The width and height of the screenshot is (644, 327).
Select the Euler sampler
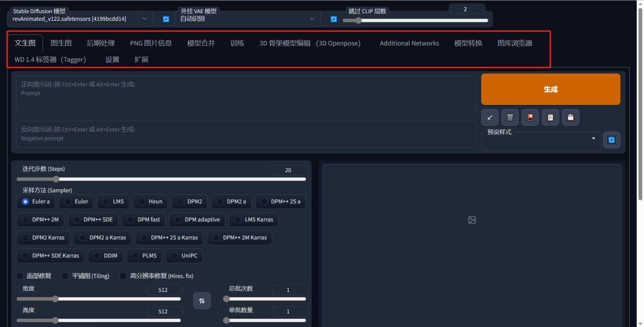(x=76, y=201)
